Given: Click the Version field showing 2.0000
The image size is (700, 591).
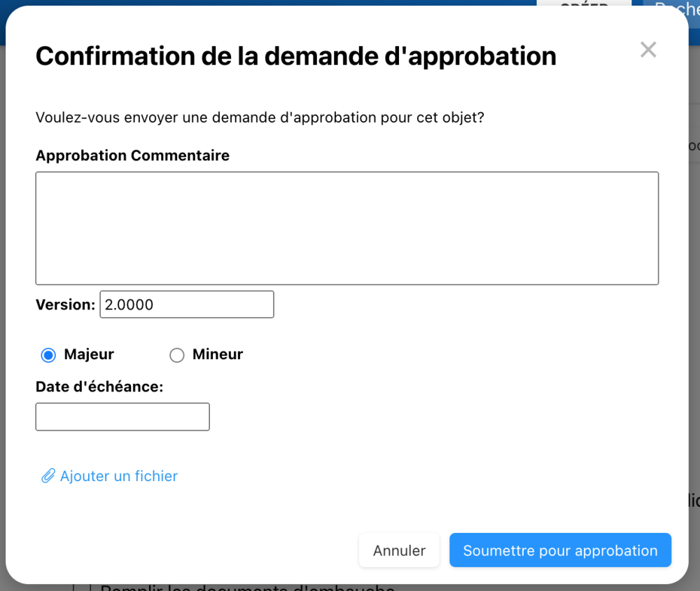Looking at the screenshot, I should coord(187,305).
